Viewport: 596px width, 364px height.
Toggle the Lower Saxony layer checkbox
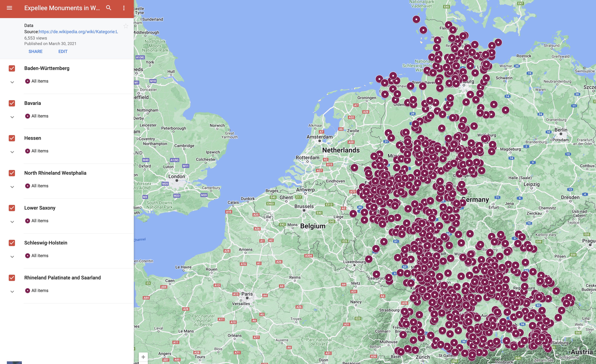click(x=12, y=208)
